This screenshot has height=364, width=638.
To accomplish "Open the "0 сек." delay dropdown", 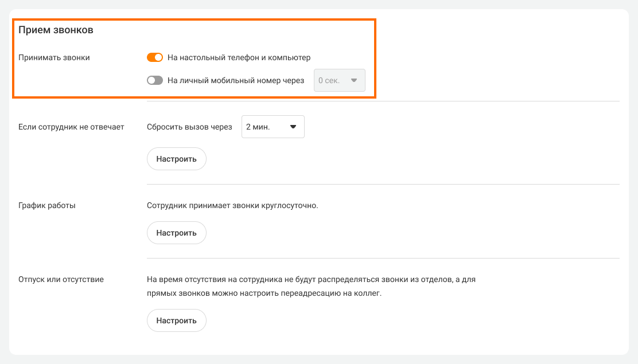I will coord(339,80).
